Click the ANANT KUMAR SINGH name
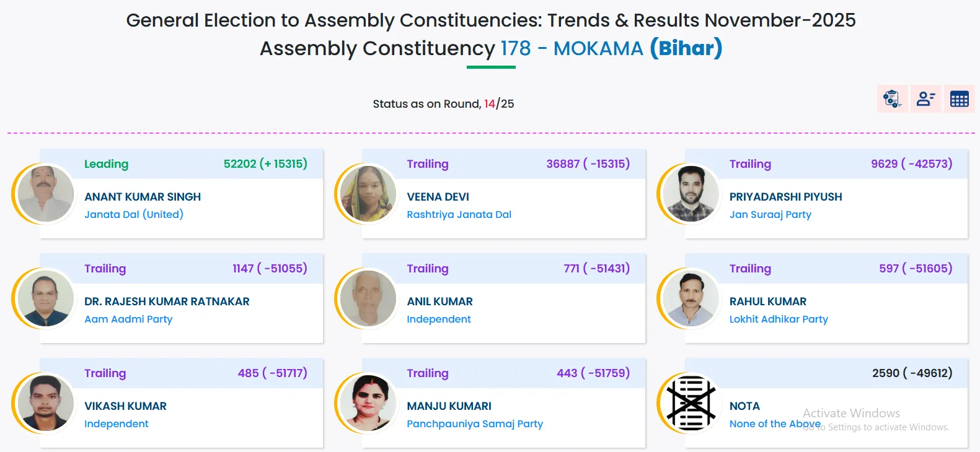 click(143, 197)
